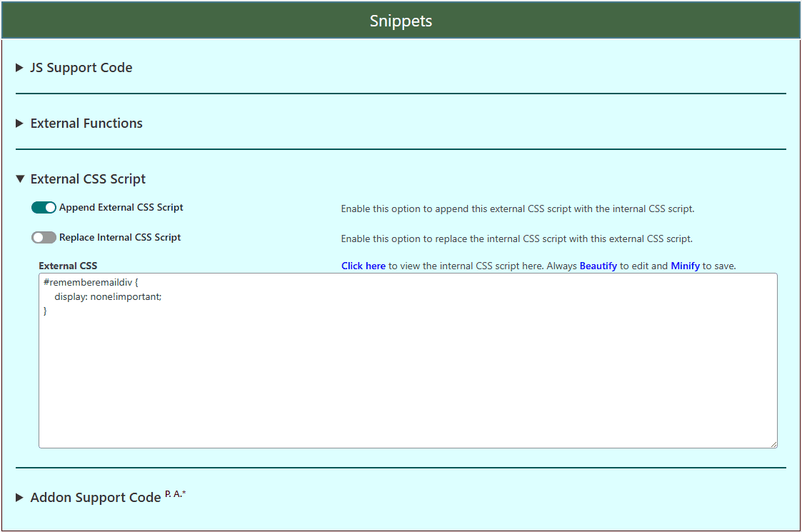
Task: Click the arrow icon next to Addon Support Code
Action: coord(18,497)
